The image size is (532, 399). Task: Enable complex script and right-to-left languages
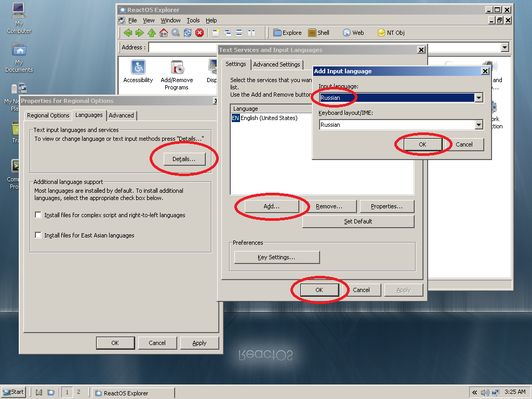[38, 215]
